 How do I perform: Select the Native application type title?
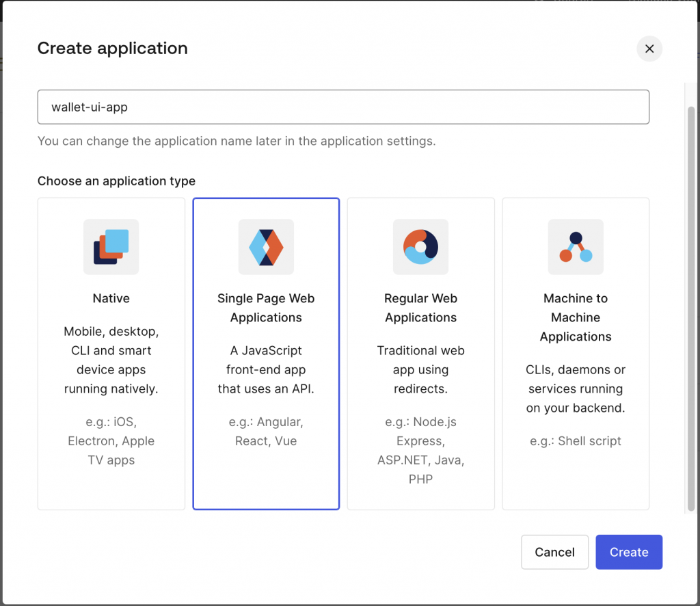tap(111, 298)
